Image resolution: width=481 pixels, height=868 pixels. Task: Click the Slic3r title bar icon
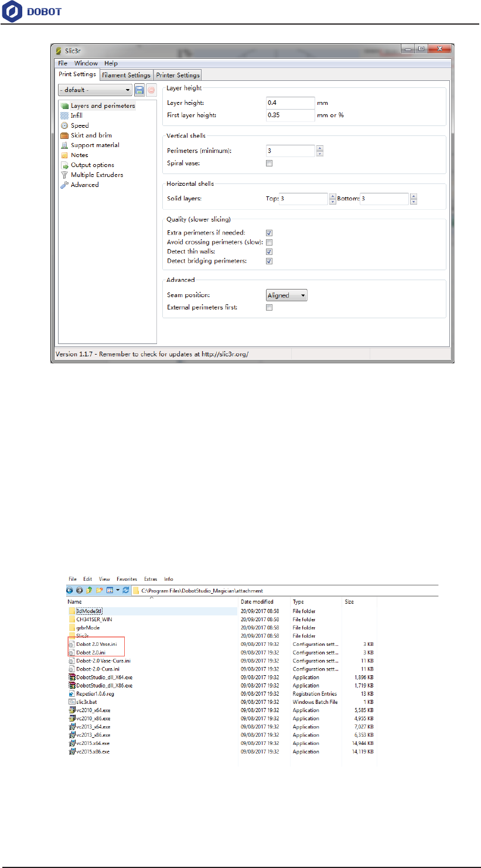point(58,51)
